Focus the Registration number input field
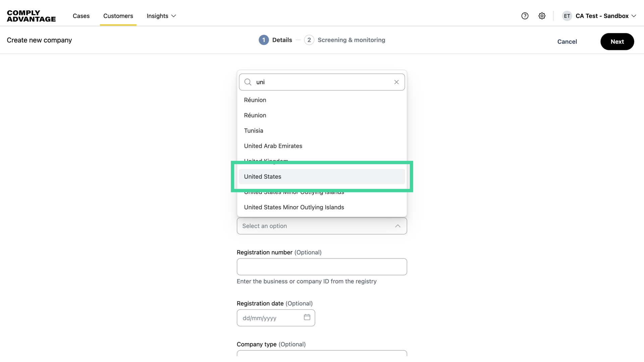The image size is (644, 362). tap(322, 267)
